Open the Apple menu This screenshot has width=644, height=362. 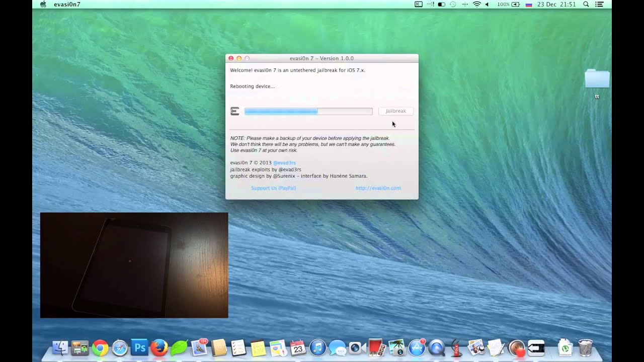pos(42,4)
